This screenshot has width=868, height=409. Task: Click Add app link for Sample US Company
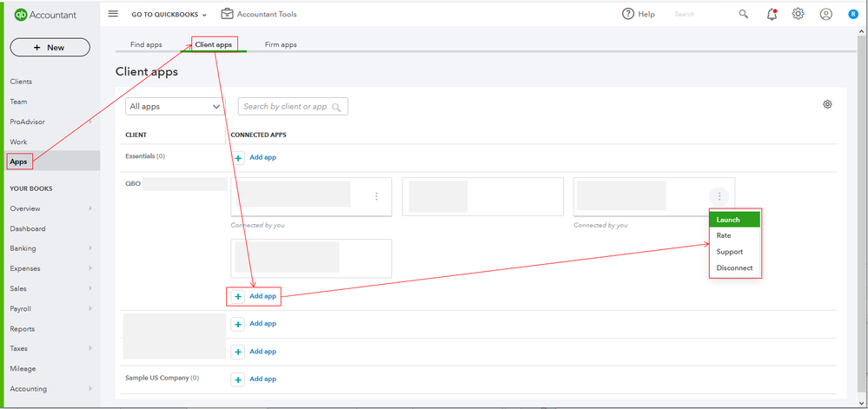click(x=262, y=379)
